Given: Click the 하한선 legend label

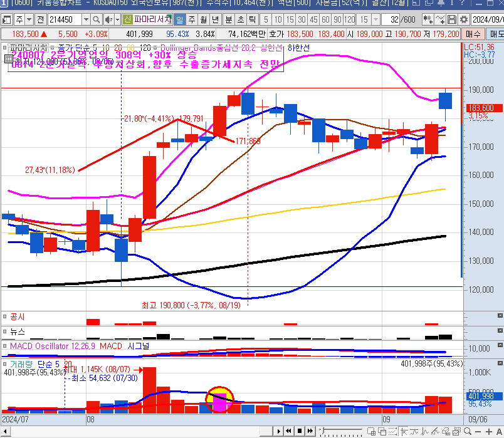Looking at the screenshot, I should (x=298, y=48).
